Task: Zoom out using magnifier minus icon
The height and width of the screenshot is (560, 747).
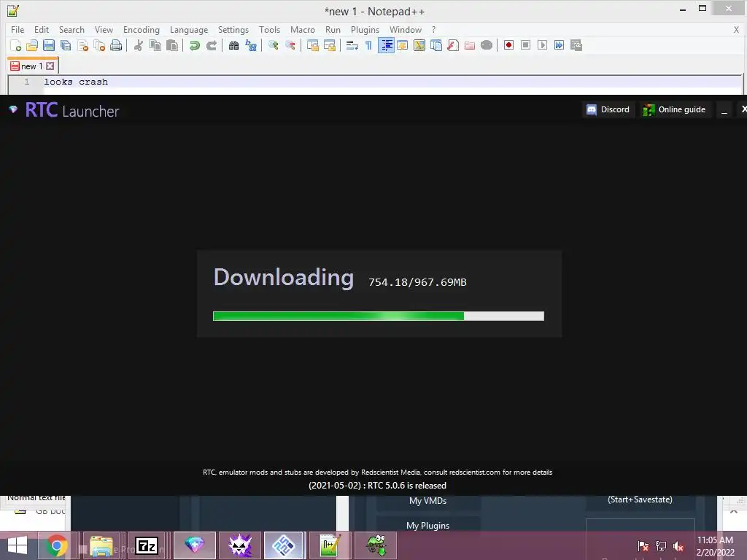Action: coord(290,45)
